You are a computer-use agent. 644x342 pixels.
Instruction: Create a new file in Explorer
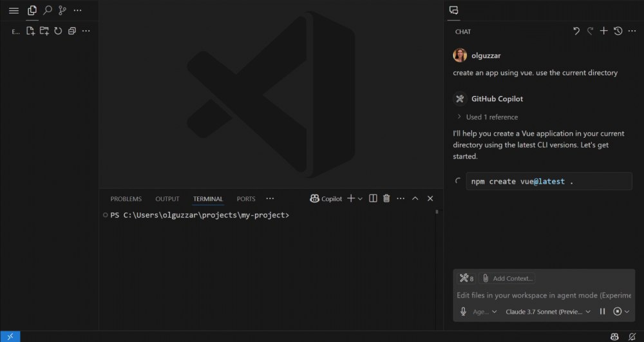pos(30,31)
